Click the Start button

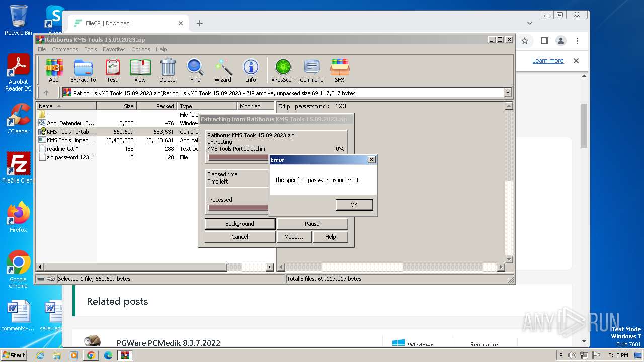14,355
